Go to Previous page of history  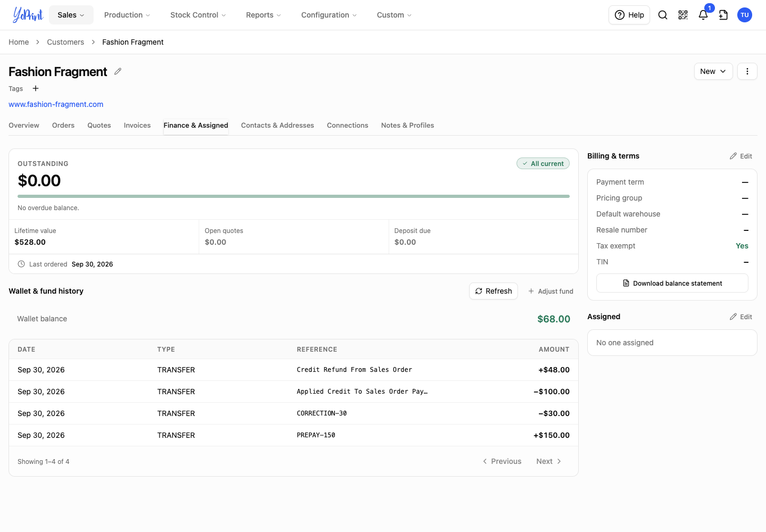(x=502, y=461)
